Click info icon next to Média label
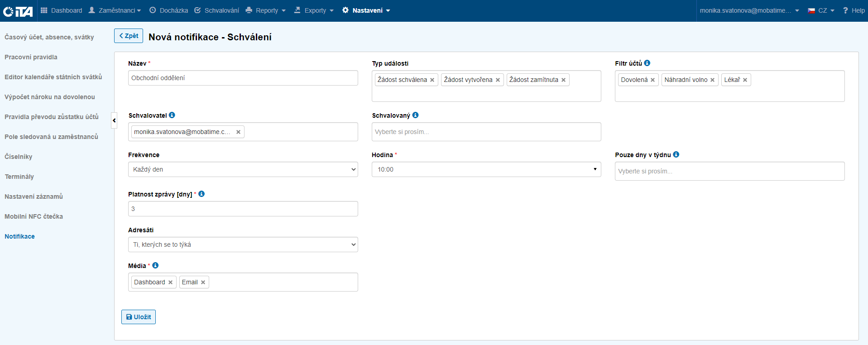Screen dimensions: 868x345 [155, 266]
